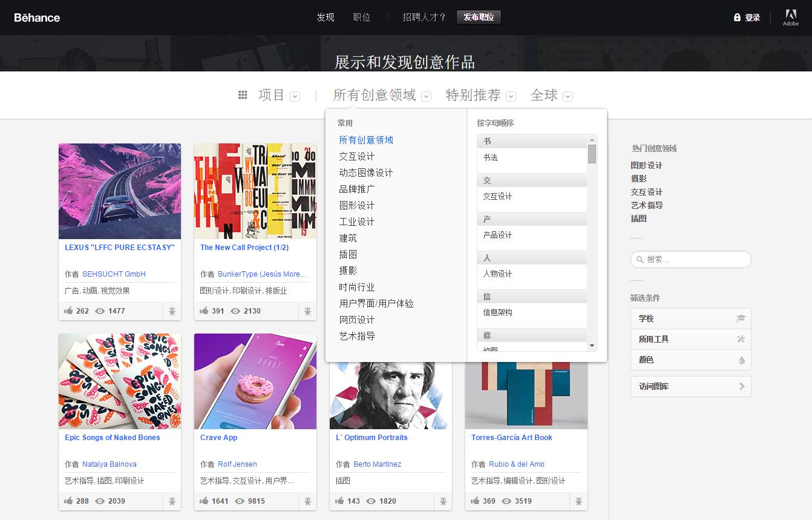Click the droplet icon to filter by 颜色
The width and height of the screenshot is (812, 520).
[x=742, y=360]
